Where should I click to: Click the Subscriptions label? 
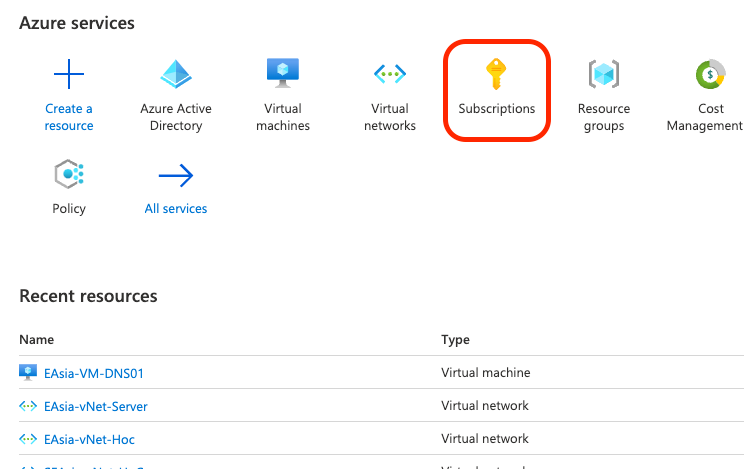pyautogui.click(x=497, y=109)
